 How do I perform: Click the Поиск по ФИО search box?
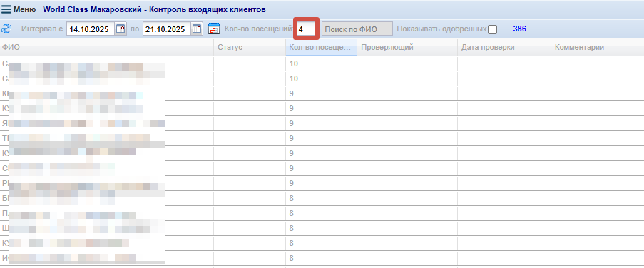pos(357,29)
